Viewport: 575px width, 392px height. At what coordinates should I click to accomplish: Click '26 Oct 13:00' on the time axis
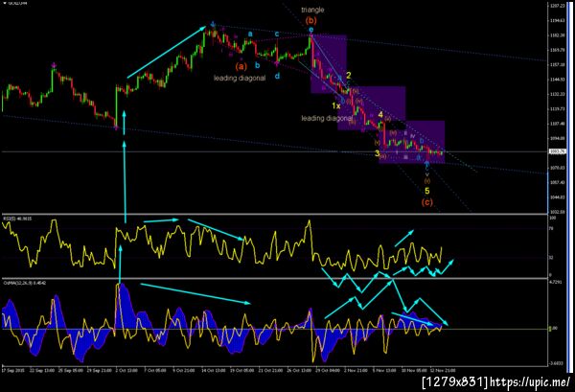point(299,370)
